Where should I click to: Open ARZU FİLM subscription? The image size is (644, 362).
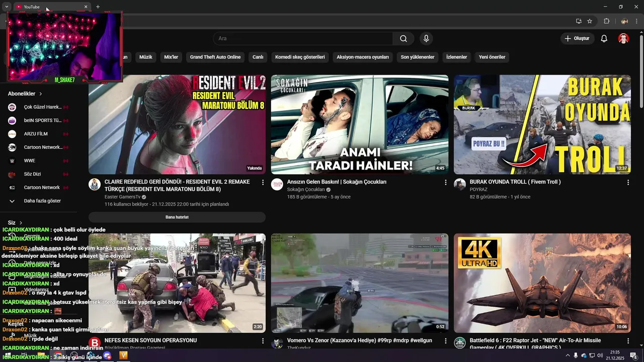(38, 134)
